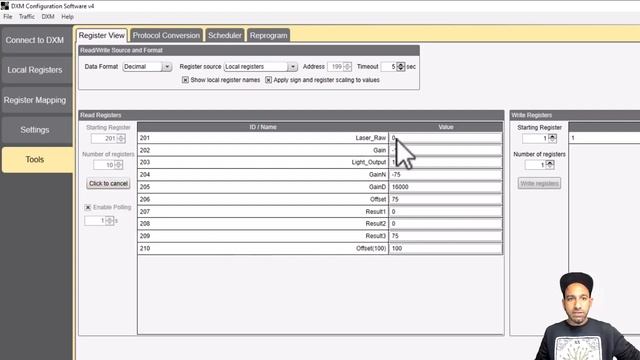640x360 pixels.
Task: Click the ID / Name column header
Action: pyautogui.click(x=263, y=127)
